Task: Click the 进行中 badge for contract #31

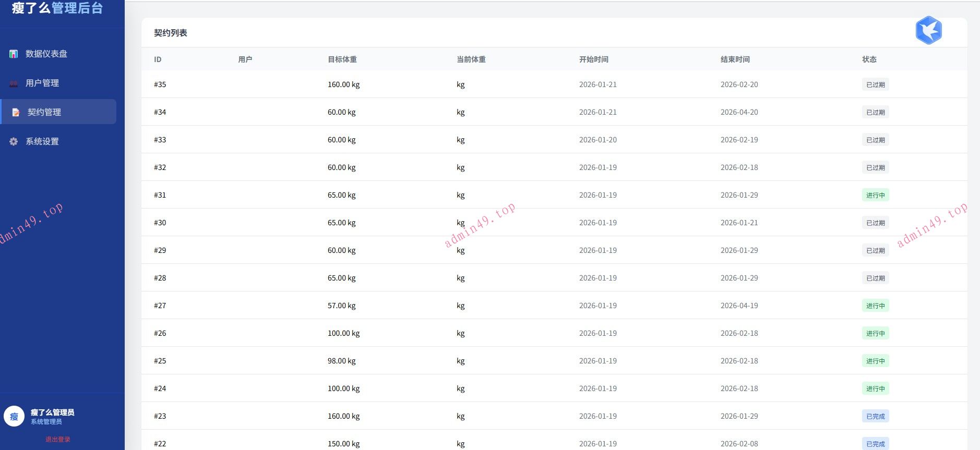Action: (x=875, y=195)
